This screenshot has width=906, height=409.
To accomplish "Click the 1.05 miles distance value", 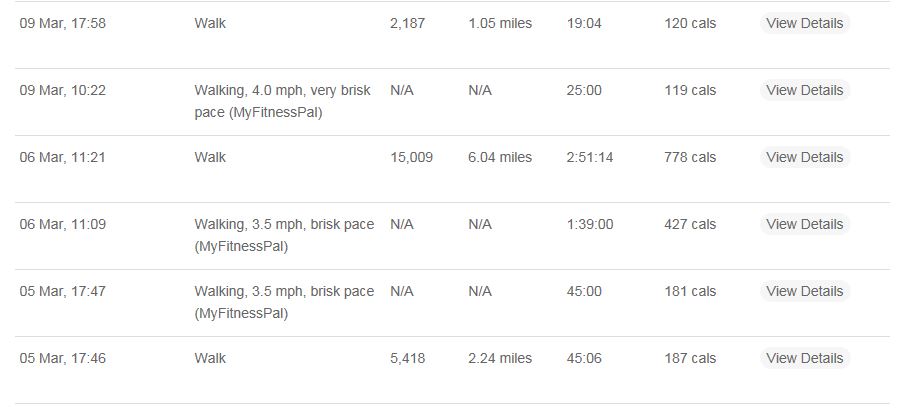I will tap(500, 24).
